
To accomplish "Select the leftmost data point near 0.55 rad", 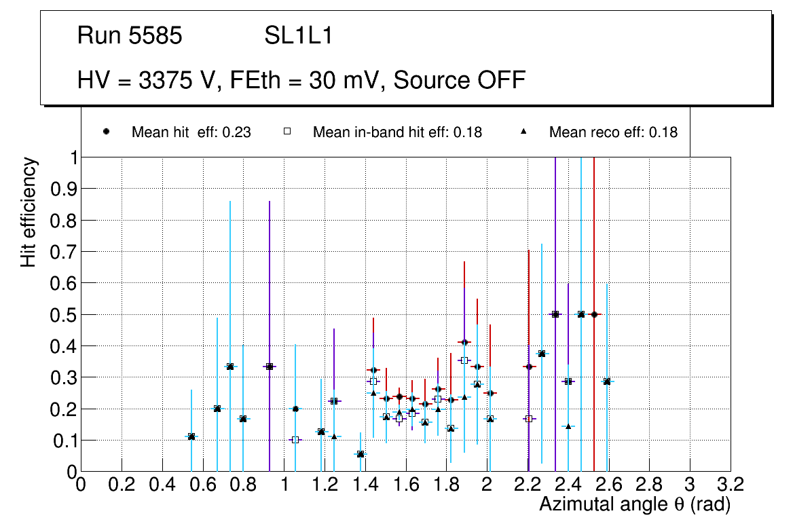I will tap(191, 436).
